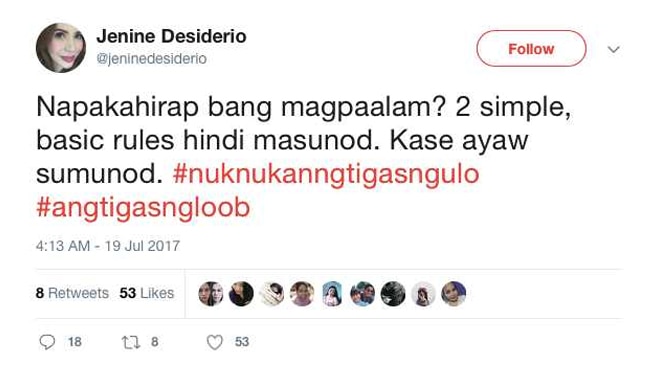Expand the tweet options chevron
Image resolution: width=660 pixels, height=368 pixels.
614,49
